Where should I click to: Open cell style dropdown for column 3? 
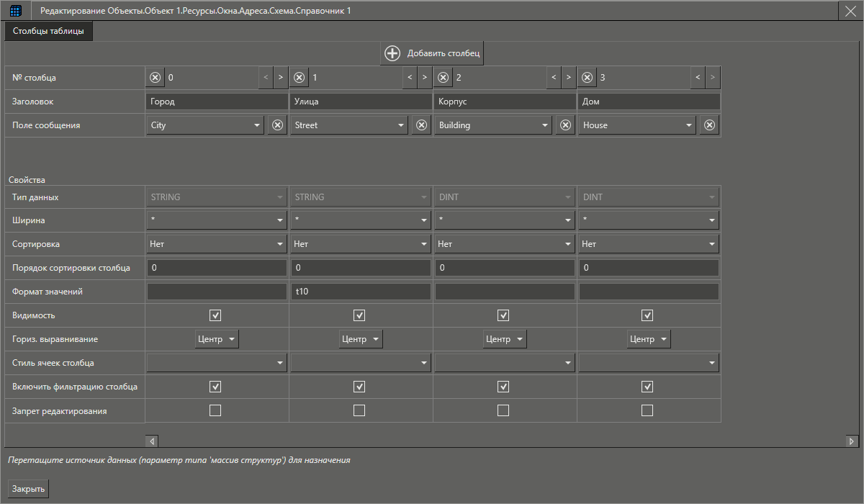(x=648, y=363)
